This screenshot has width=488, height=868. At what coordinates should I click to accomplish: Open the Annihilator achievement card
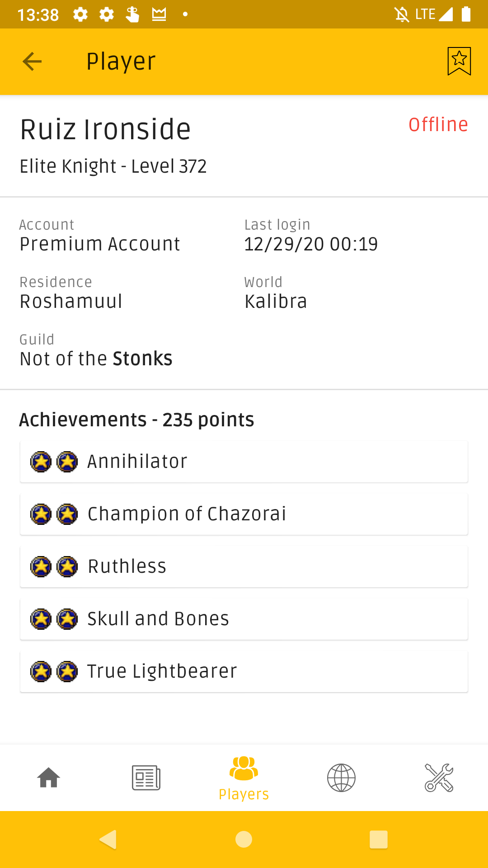tap(244, 462)
